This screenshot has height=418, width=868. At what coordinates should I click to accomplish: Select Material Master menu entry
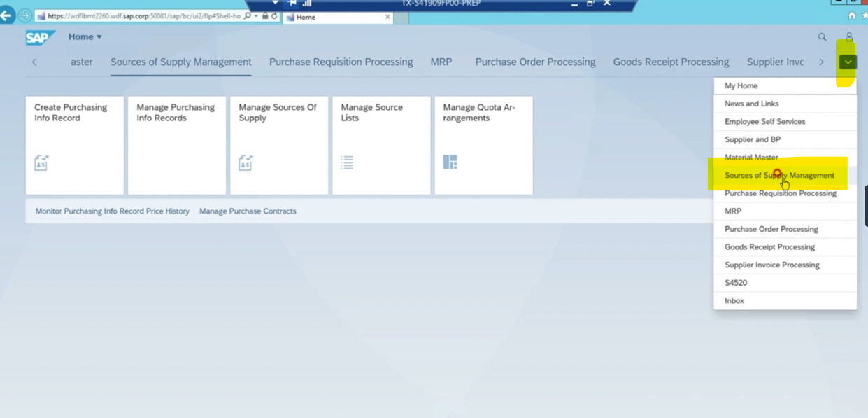coord(785,158)
